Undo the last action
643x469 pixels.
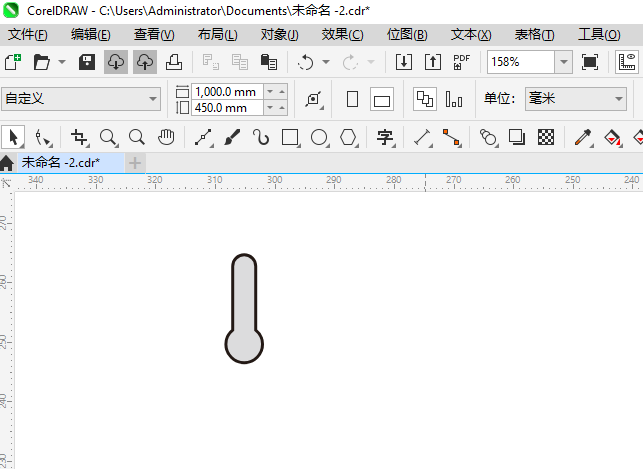click(x=306, y=62)
